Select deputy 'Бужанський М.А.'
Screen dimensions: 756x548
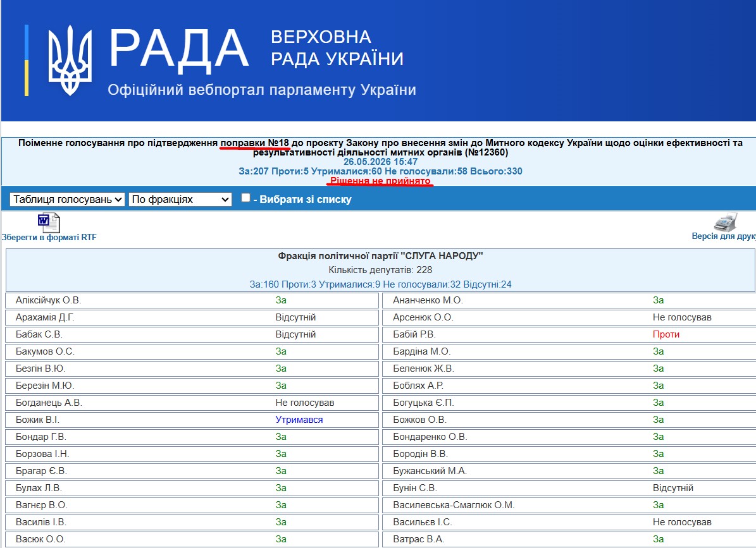[x=430, y=471]
